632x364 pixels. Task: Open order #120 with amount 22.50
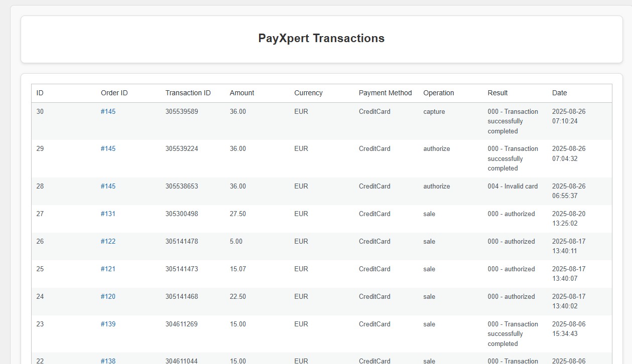[x=108, y=296]
